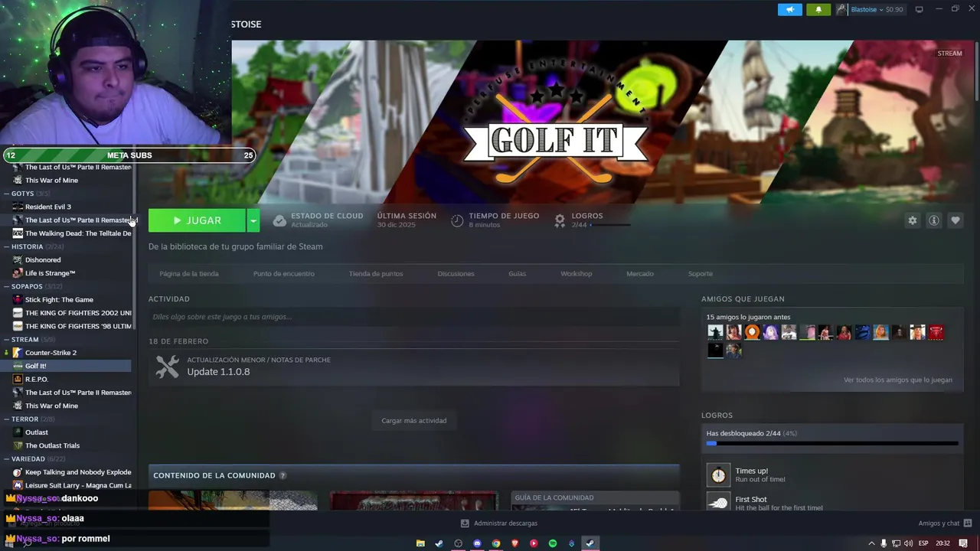The image size is (980, 551).
Task: Click the achievements progress bar
Action: tap(832, 443)
